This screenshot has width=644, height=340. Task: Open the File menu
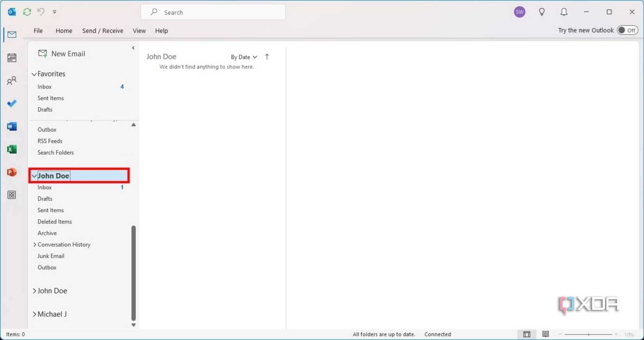click(x=38, y=30)
